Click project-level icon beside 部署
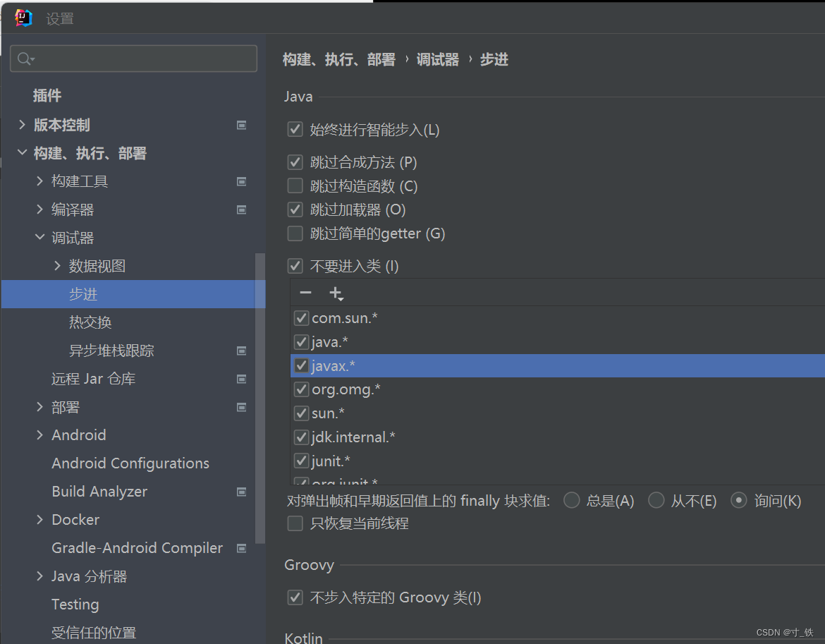The height and width of the screenshot is (644, 825). click(241, 407)
